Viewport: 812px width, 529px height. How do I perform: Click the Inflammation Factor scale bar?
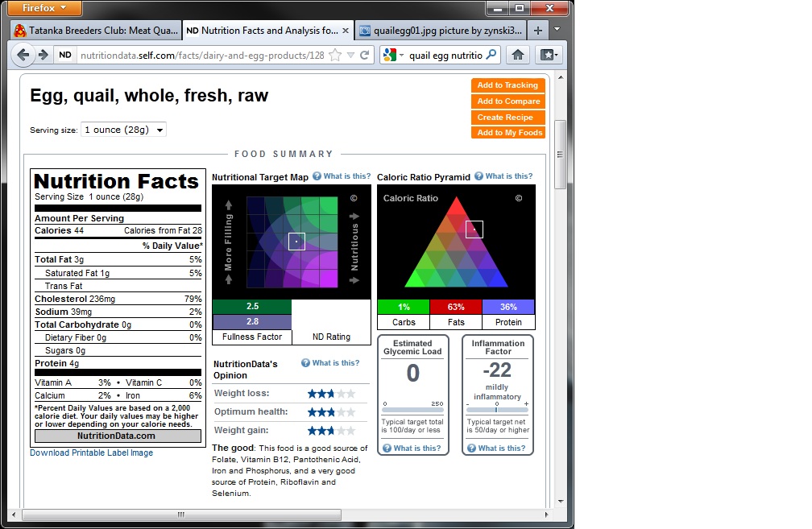pyautogui.click(x=497, y=410)
